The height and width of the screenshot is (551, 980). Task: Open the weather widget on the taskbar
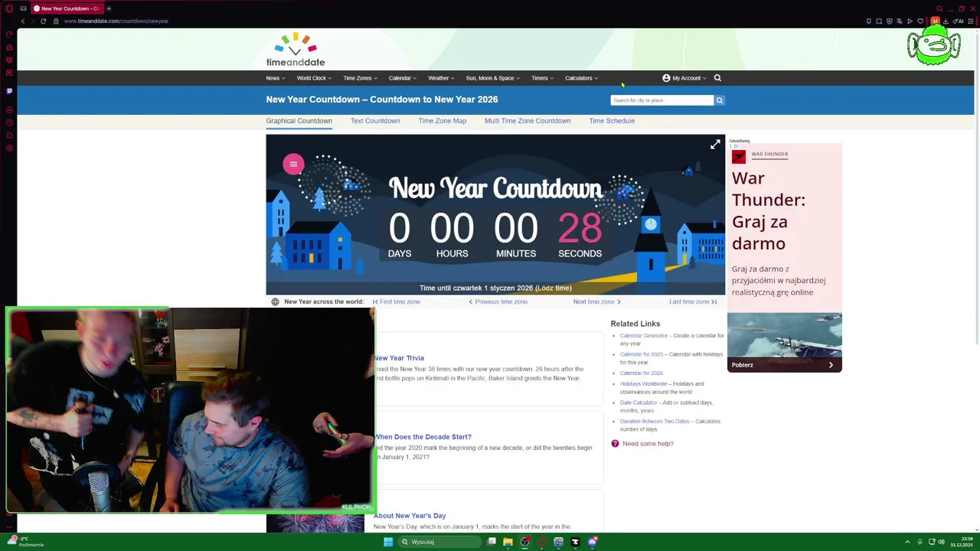26,542
